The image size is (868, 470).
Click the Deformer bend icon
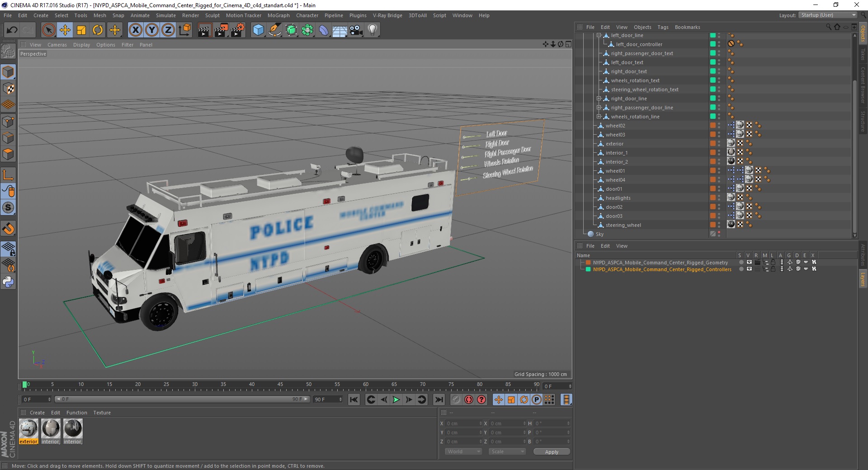coord(324,30)
